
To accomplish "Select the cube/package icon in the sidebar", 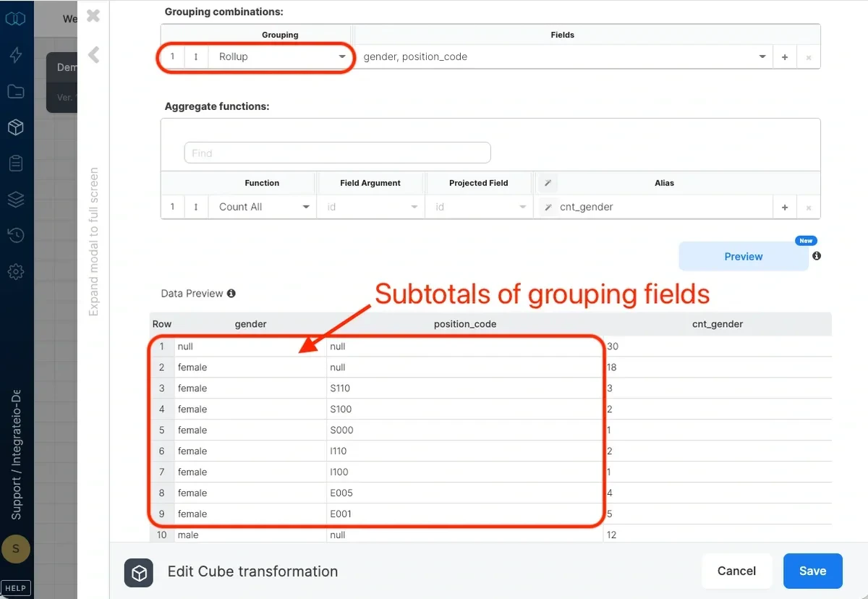I will pos(16,127).
